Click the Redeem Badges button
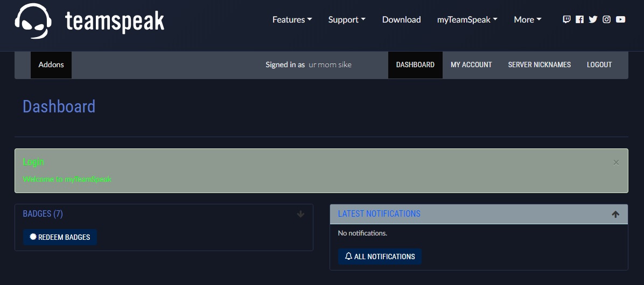The height and width of the screenshot is (285, 644). (60, 237)
